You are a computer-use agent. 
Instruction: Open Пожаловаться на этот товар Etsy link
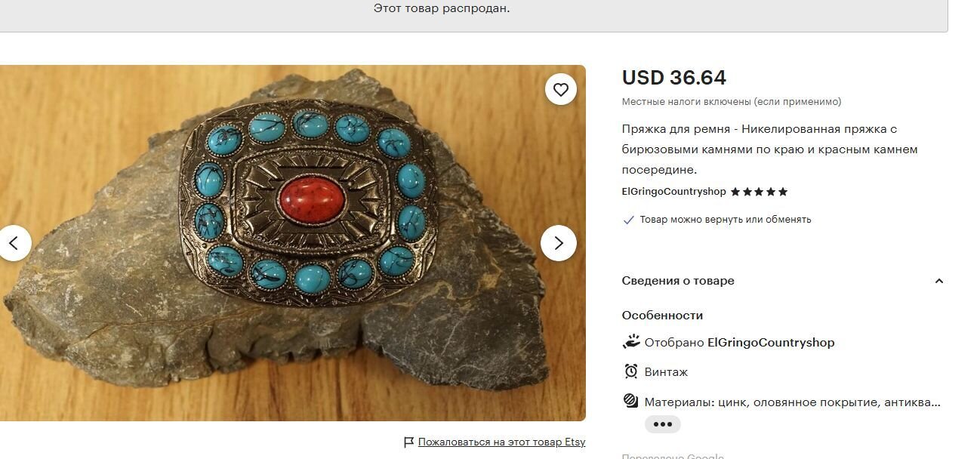coord(501,442)
